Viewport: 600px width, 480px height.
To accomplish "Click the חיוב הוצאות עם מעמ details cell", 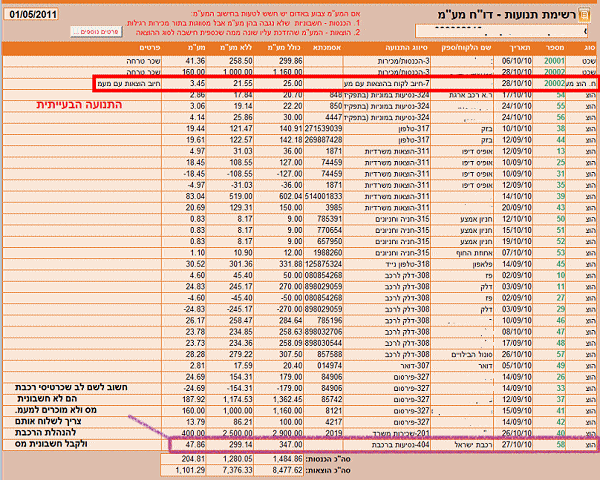I will (129, 83).
